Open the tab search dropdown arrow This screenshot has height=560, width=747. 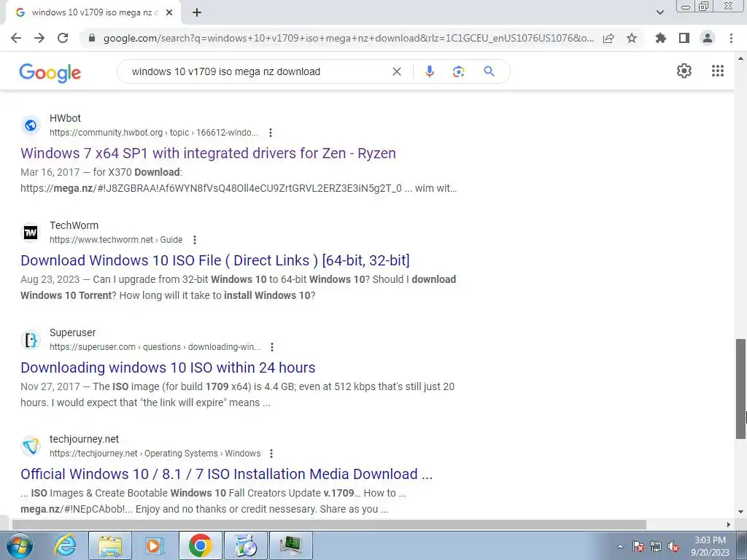click(x=659, y=12)
